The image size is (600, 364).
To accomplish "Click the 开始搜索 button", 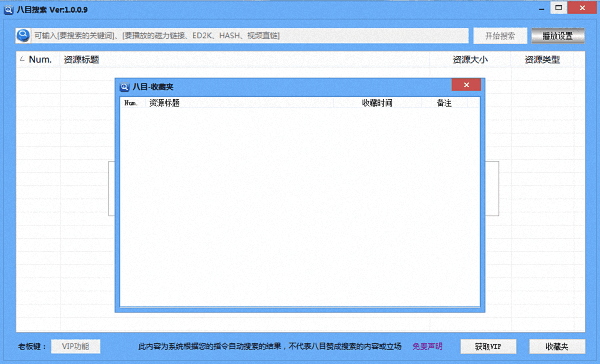I will [x=500, y=36].
